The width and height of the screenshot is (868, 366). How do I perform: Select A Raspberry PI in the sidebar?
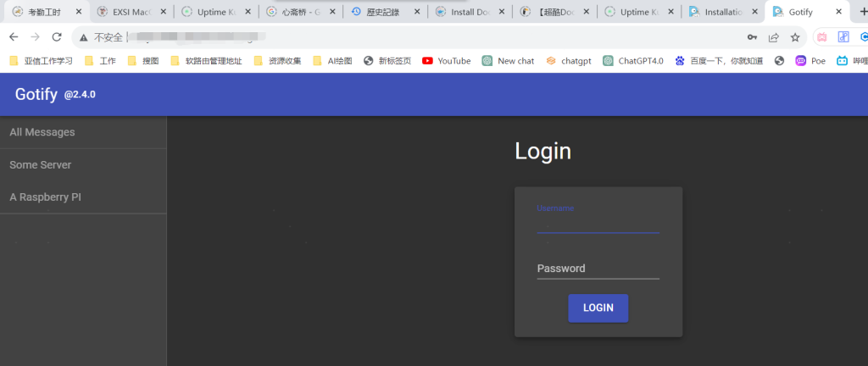point(83,197)
